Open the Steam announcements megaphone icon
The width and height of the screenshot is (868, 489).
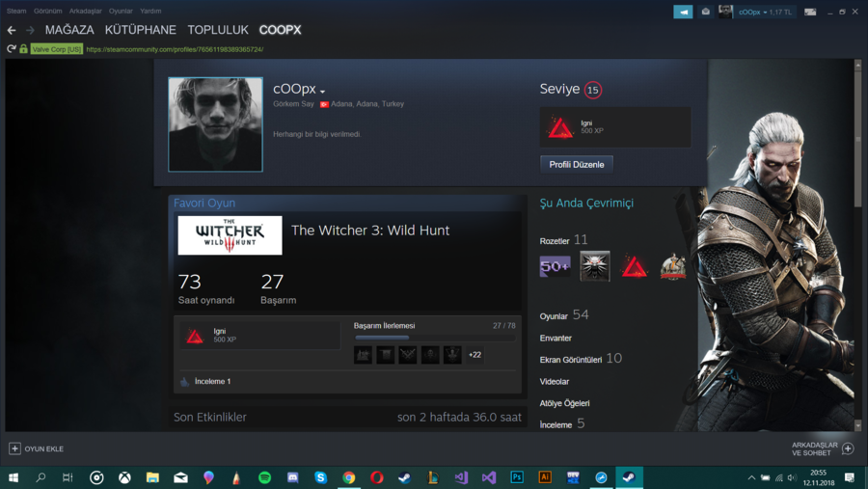pos(683,12)
